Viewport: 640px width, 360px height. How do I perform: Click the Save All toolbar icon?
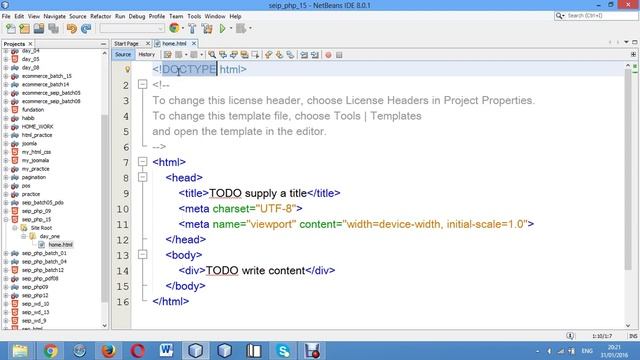[53, 29]
